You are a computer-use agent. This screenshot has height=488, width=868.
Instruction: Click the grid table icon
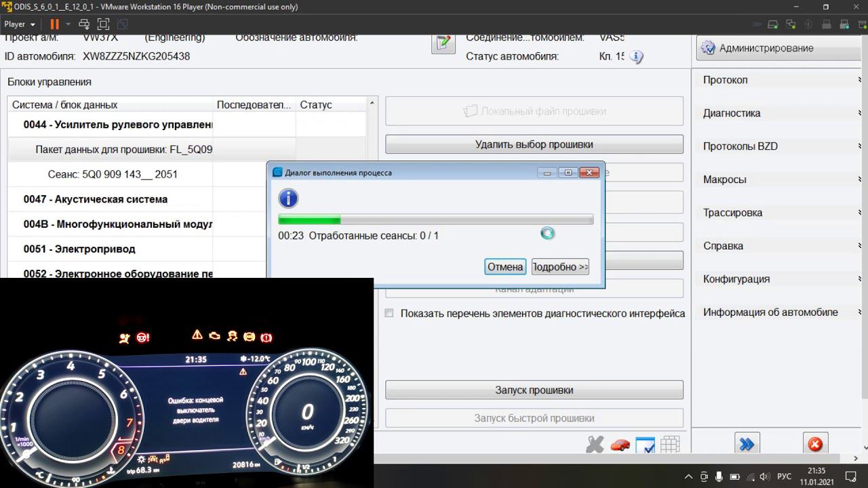[670, 445]
